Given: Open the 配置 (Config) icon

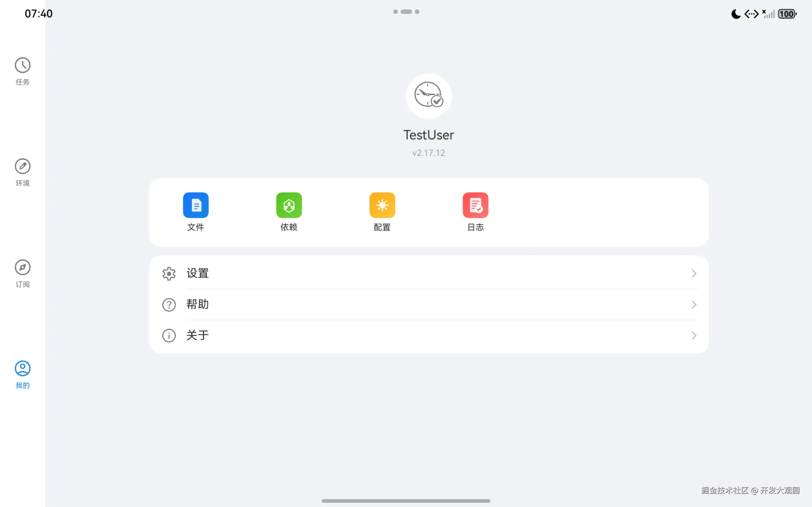Looking at the screenshot, I should click(x=382, y=205).
